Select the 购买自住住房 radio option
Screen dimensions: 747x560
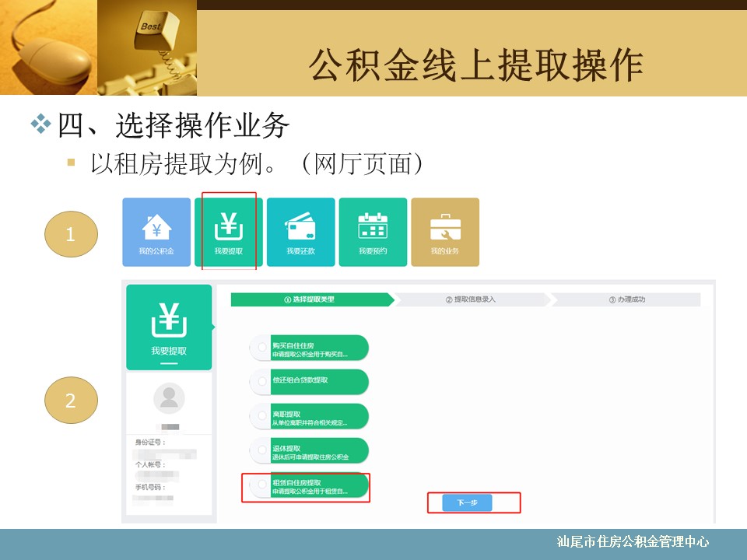pos(261,348)
